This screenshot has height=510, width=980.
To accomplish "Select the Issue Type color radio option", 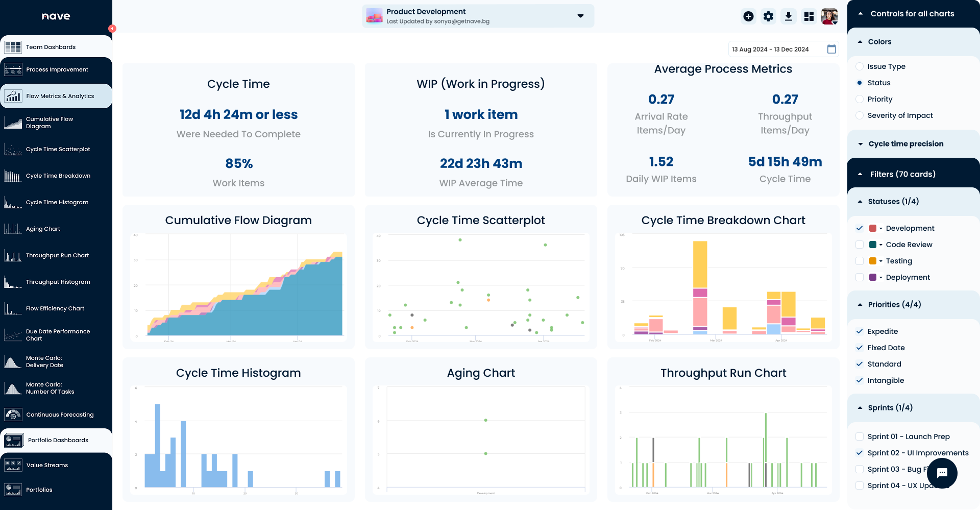I will 860,66.
